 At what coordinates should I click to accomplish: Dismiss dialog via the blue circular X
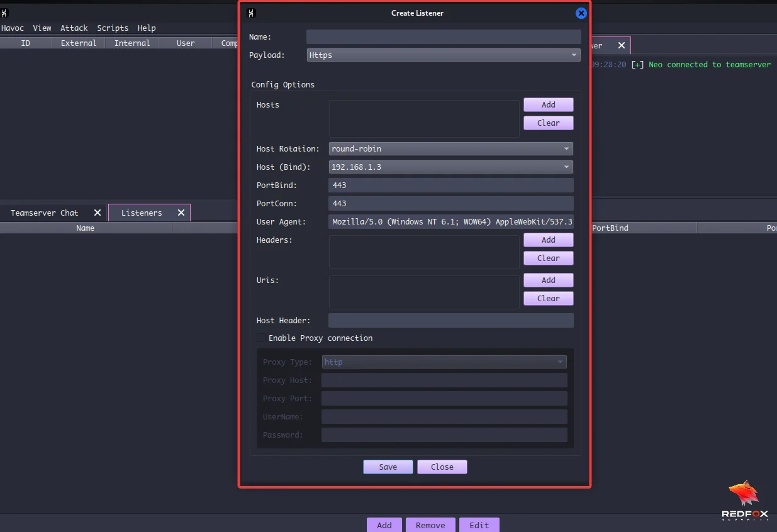[x=581, y=13]
